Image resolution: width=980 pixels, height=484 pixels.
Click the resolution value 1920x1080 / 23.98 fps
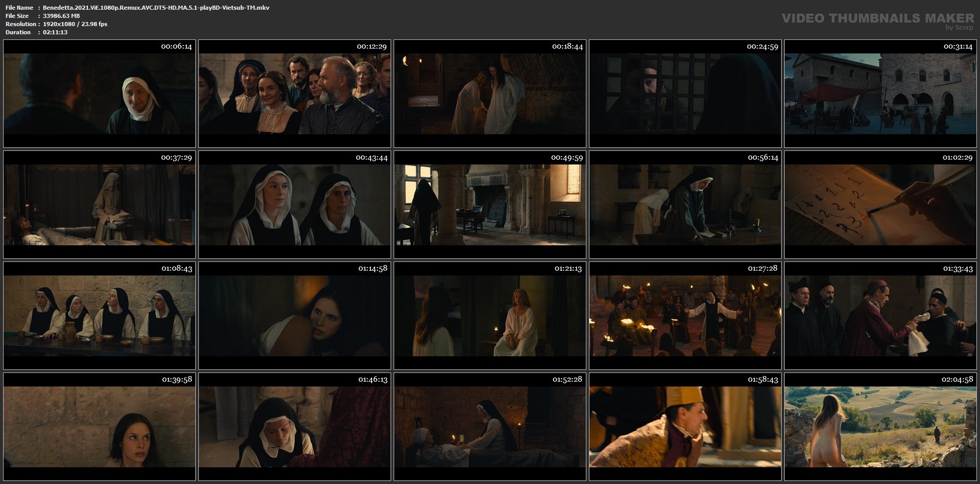(75, 24)
